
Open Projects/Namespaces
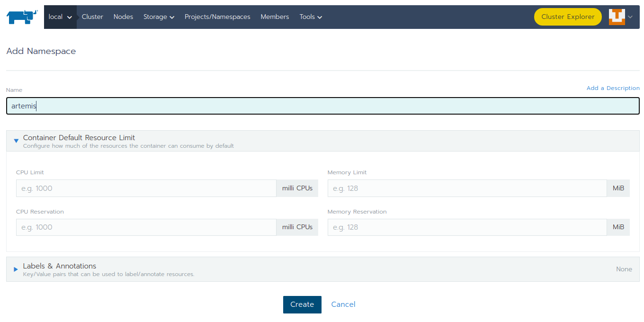point(217,17)
